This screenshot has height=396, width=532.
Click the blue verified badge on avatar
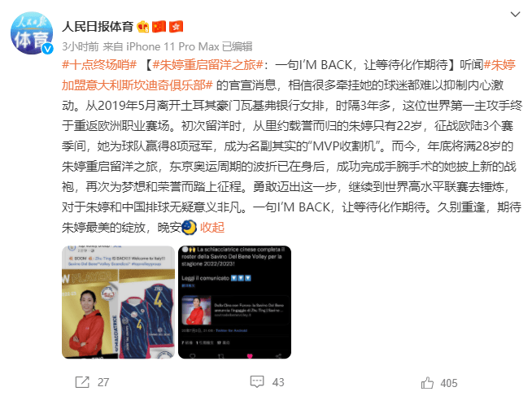click(47, 49)
